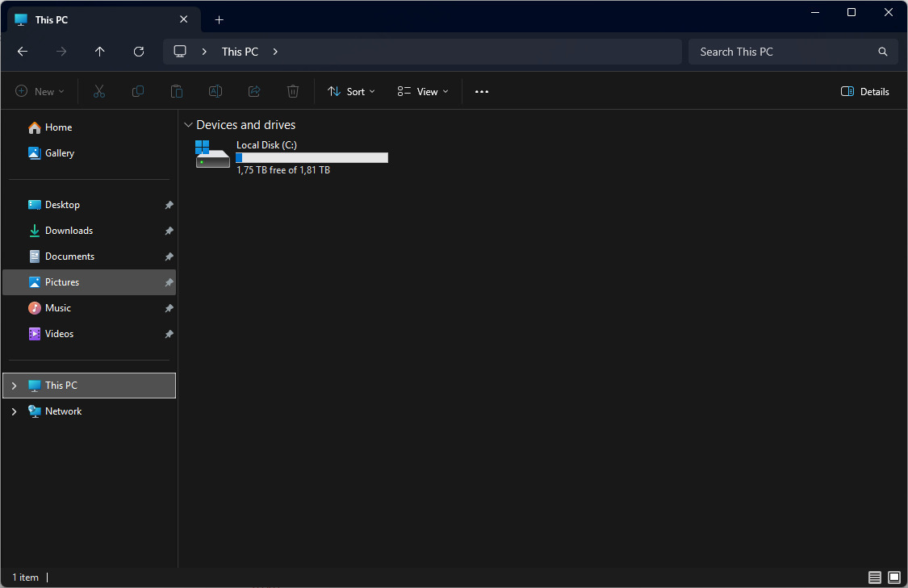The height and width of the screenshot is (588, 908).
Task: Maximize the File Explorer window
Action: tap(852, 12)
